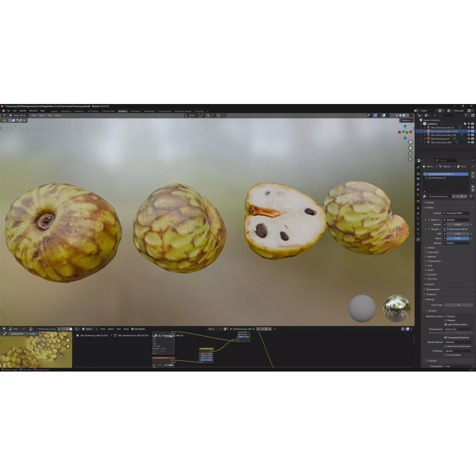Collapse the Settings panel
The height and width of the screenshot is (476, 476).
pyautogui.click(x=424, y=299)
